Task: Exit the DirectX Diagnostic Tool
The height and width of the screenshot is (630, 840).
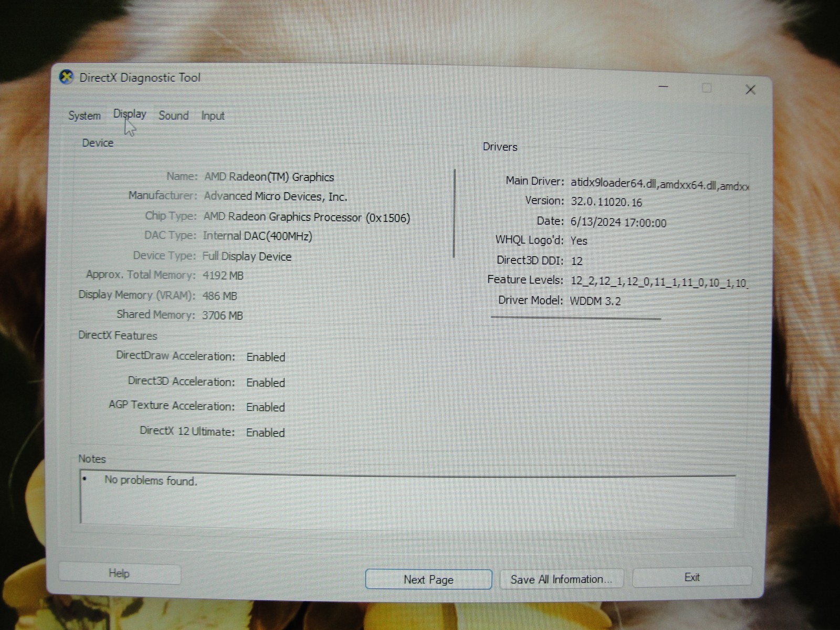Action: [692, 577]
